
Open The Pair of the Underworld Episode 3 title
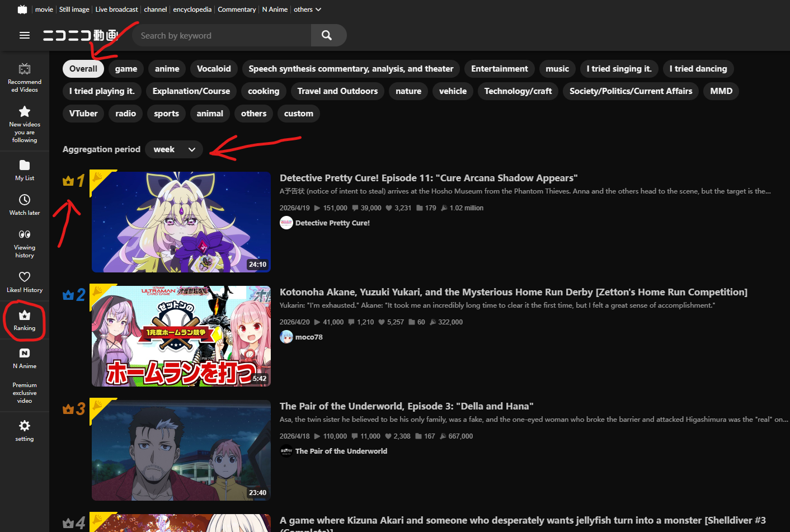coord(407,406)
